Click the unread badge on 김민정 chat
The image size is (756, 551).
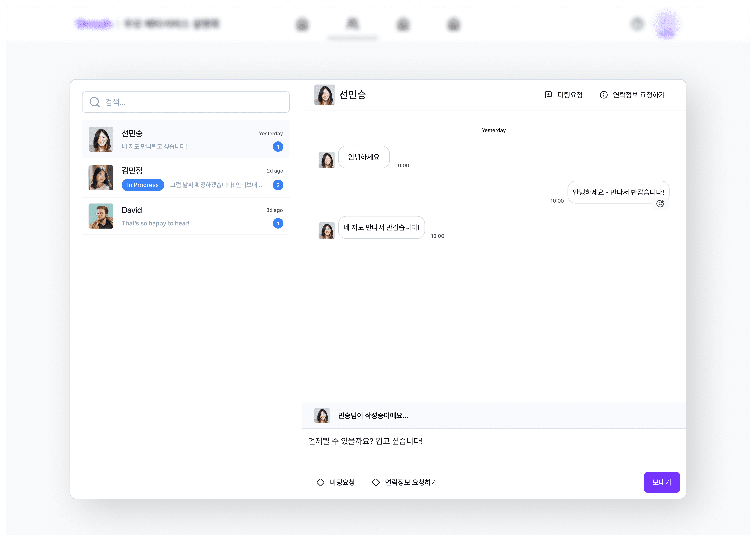(x=278, y=185)
